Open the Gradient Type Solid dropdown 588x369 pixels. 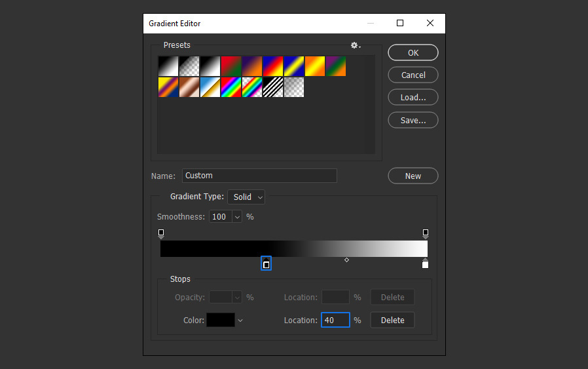point(246,197)
